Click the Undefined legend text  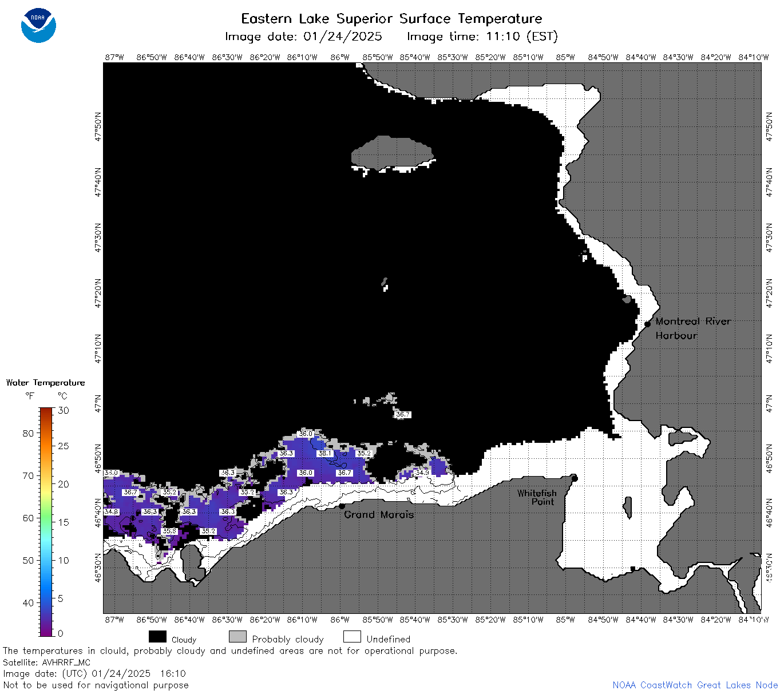(389, 639)
